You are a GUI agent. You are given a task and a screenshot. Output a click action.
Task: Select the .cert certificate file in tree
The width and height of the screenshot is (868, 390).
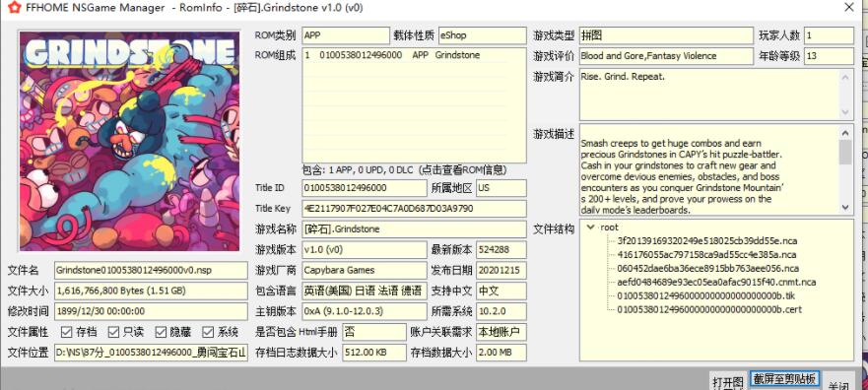point(709,310)
